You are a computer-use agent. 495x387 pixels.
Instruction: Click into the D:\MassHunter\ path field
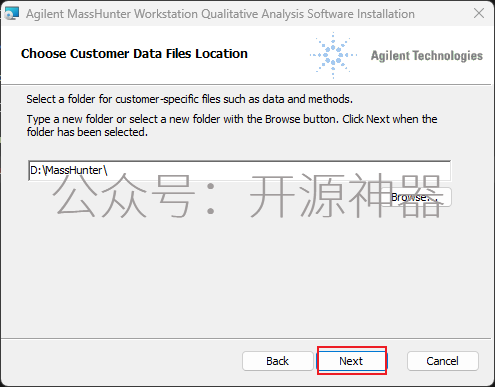pos(239,171)
